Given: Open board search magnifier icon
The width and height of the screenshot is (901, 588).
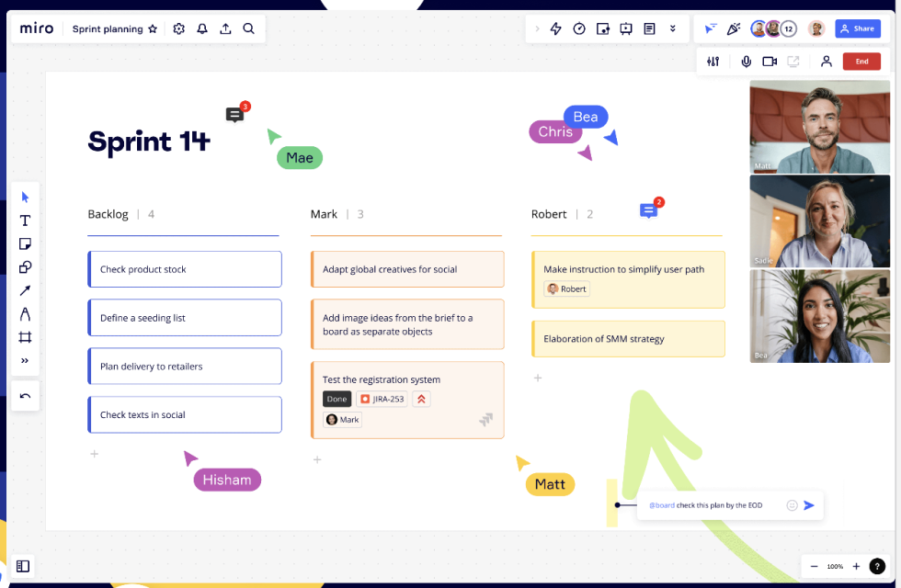Looking at the screenshot, I should [x=248, y=28].
